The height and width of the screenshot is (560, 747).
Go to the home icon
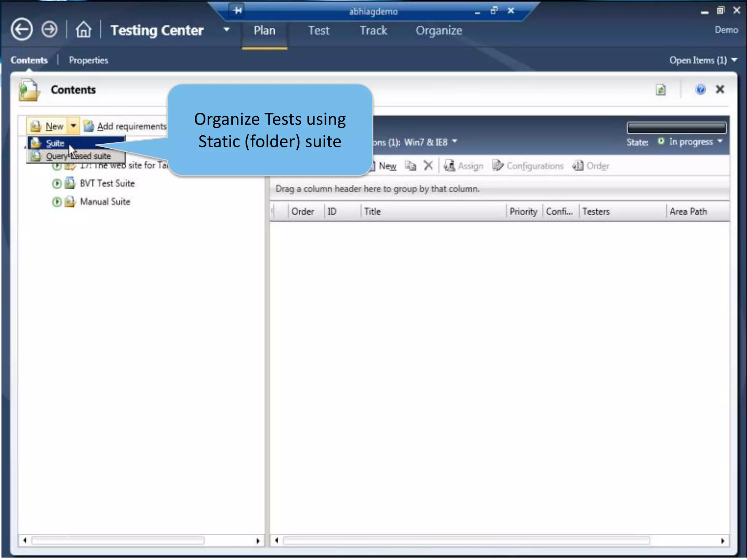(84, 30)
